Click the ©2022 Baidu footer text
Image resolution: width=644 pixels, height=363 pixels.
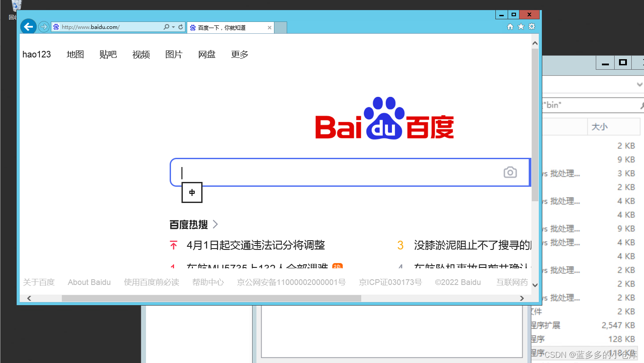[x=458, y=282]
